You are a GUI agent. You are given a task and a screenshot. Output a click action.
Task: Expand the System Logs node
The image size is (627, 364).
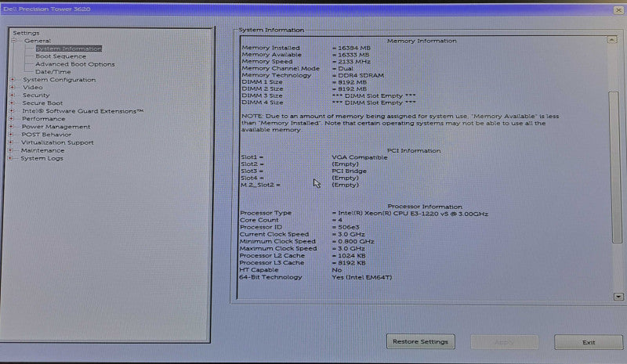click(x=11, y=158)
